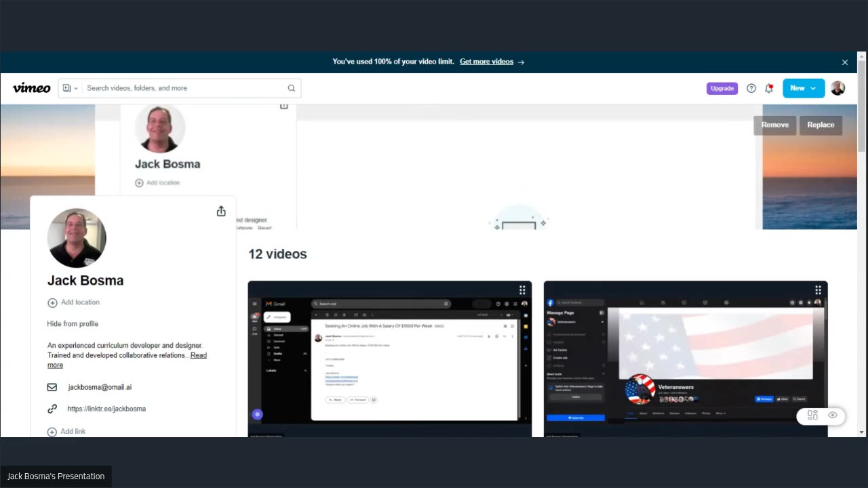Toggle the eye preview icon
The image size is (868, 488).
[833, 415]
